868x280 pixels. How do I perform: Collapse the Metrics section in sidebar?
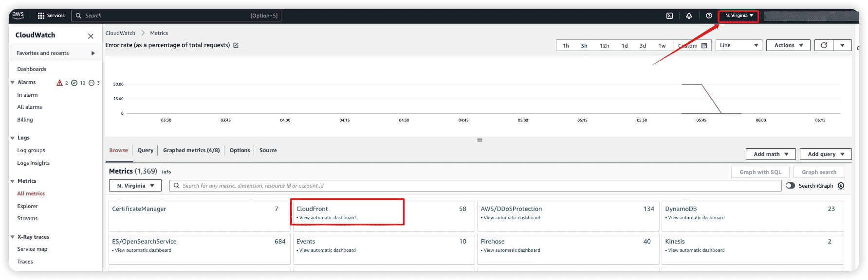(12, 181)
